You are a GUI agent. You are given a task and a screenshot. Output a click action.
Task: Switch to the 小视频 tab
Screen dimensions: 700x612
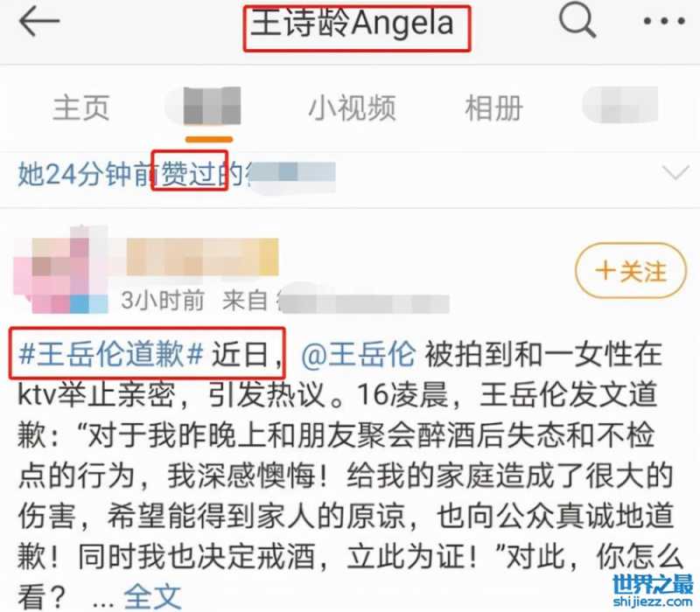click(353, 108)
